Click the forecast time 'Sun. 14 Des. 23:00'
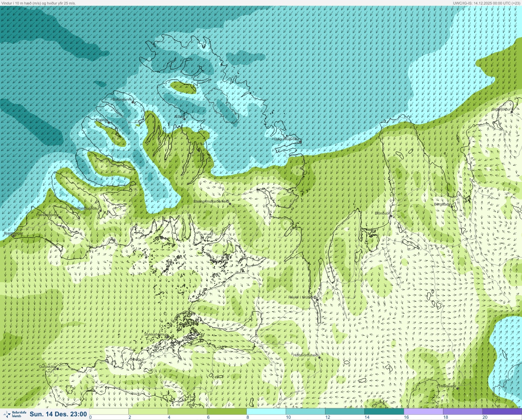This screenshot has height=420, width=522. pos(58,414)
